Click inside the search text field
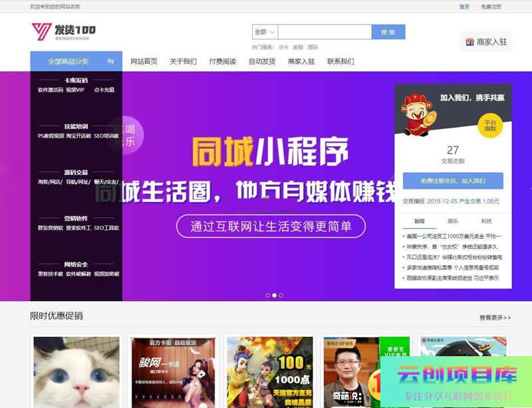Viewport: 532px width, 408px height. pyautogui.click(x=324, y=32)
